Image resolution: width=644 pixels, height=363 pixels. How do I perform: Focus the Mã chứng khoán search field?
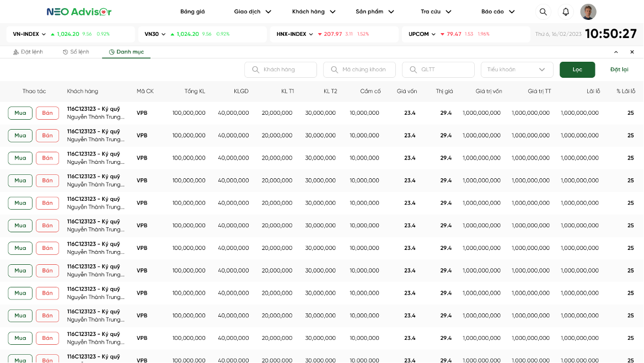coord(359,70)
